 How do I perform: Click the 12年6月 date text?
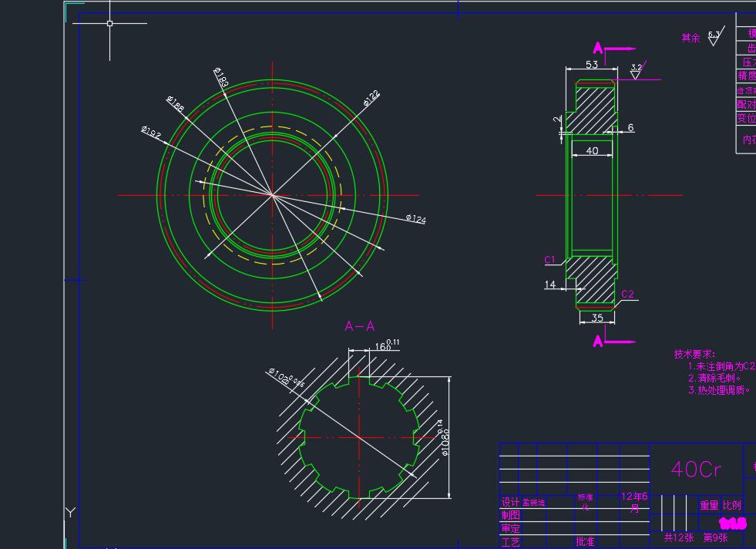(634, 502)
